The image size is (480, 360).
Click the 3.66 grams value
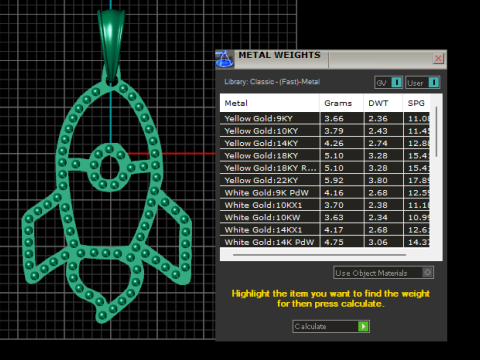click(x=334, y=118)
